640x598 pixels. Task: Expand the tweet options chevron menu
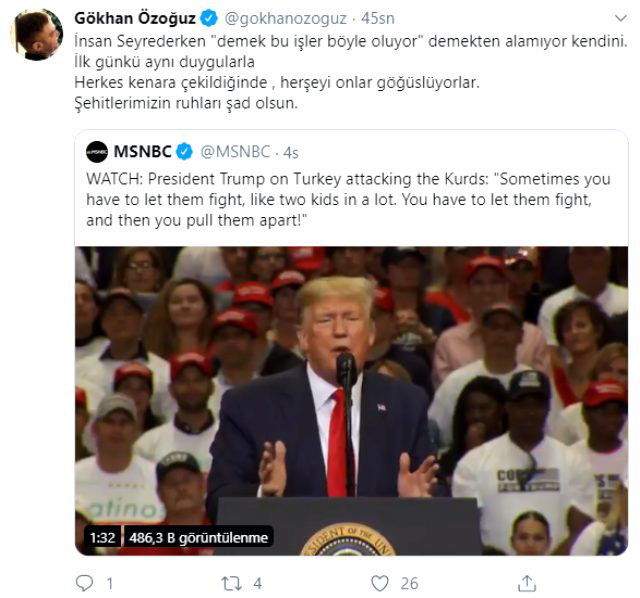coord(620,18)
